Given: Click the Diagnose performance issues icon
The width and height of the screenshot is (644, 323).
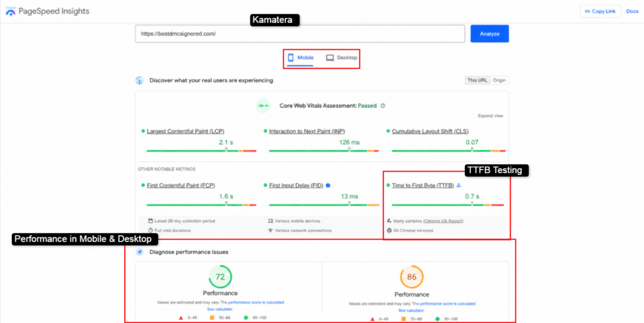Looking at the screenshot, I should coord(140,251).
